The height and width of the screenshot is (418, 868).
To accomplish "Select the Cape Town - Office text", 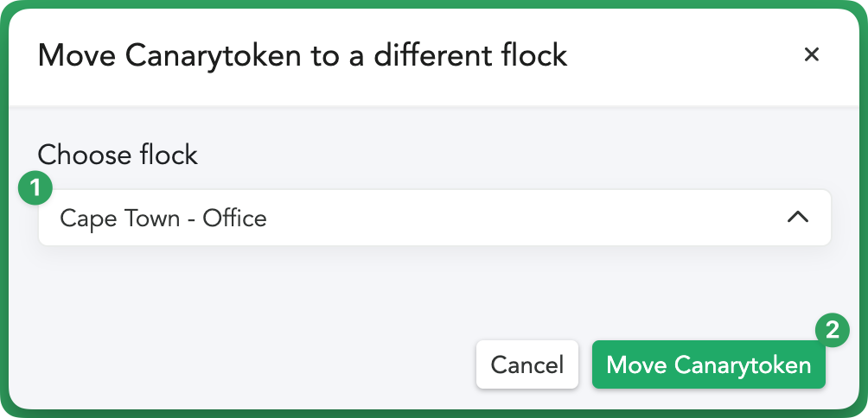I will coord(163,218).
